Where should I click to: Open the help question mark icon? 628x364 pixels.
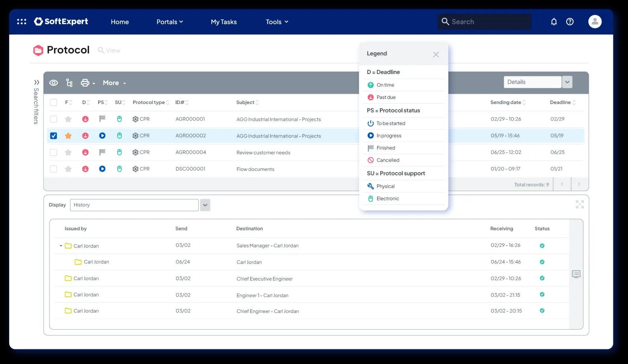click(x=570, y=22)
